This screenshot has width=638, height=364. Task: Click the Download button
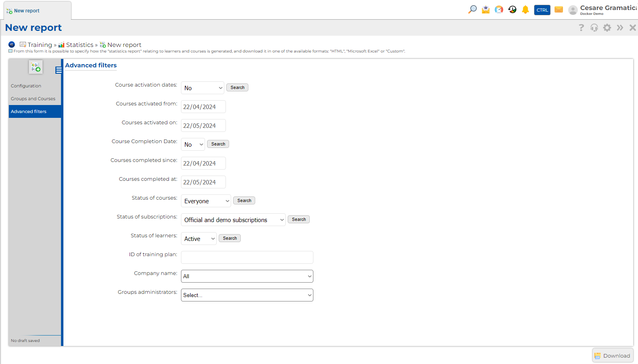click(612, 356)
